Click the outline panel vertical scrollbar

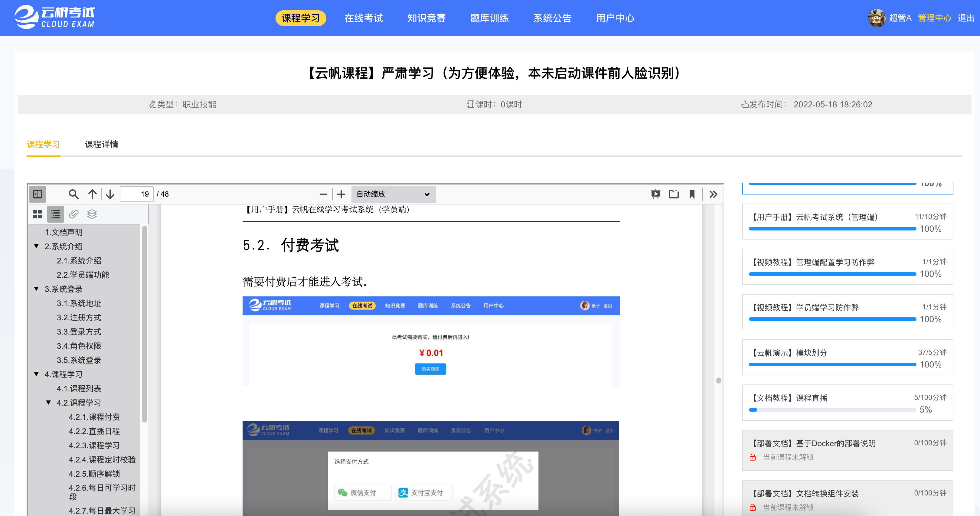[145, 325]
